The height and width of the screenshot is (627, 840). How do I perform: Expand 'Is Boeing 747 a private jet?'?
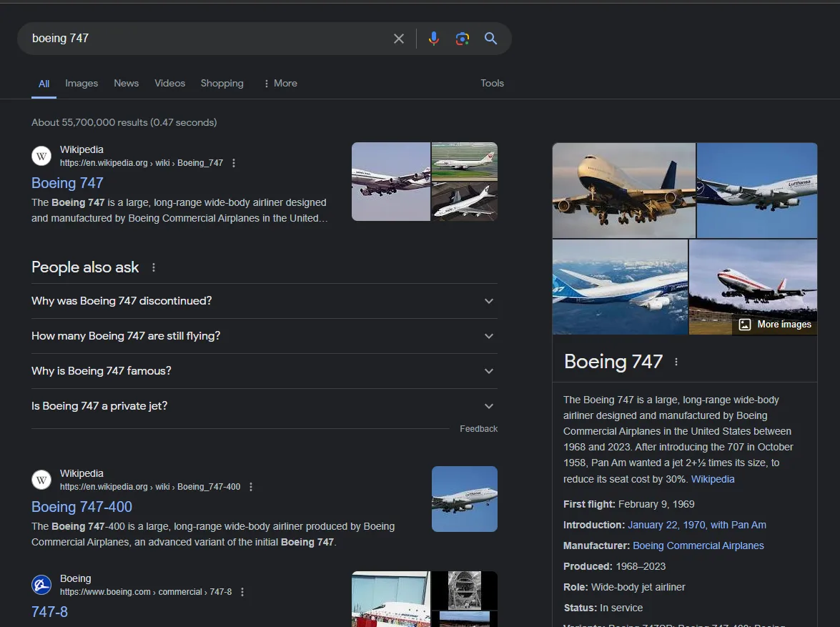(264, 406)
